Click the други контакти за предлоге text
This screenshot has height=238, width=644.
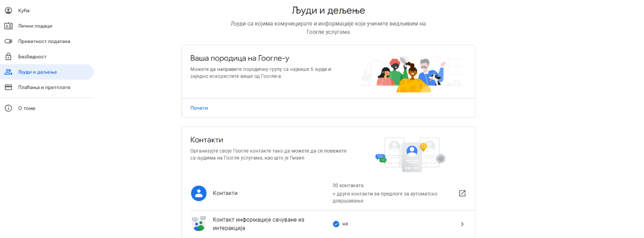click(385, 197)
